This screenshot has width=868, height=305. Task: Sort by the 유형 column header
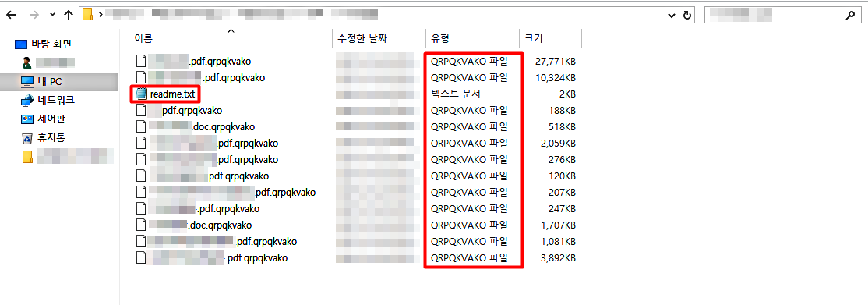440,38
